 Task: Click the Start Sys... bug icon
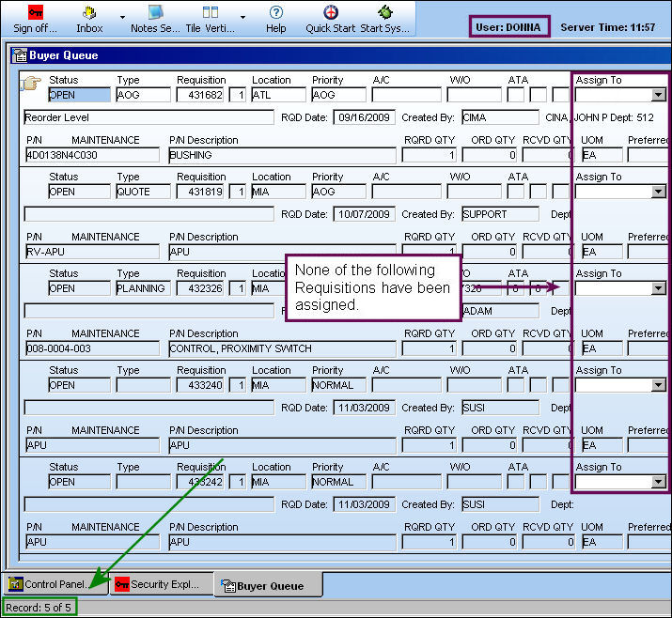(384, 12)
